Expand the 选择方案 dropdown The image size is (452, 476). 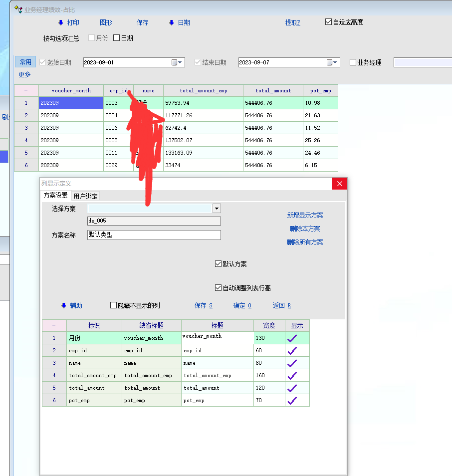pyautogui.click(x=217, y=208)
